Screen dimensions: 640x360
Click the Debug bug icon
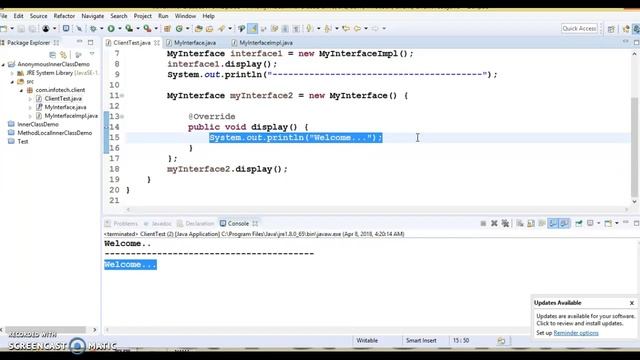point(93,29)
